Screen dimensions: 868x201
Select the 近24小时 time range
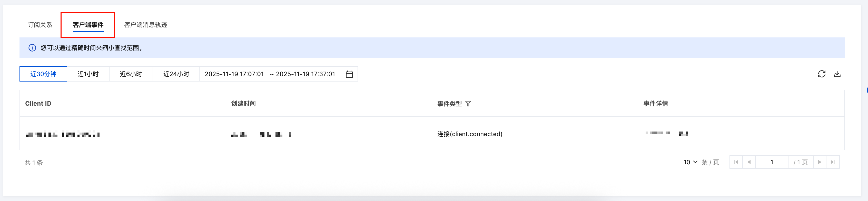click(176, 74)
